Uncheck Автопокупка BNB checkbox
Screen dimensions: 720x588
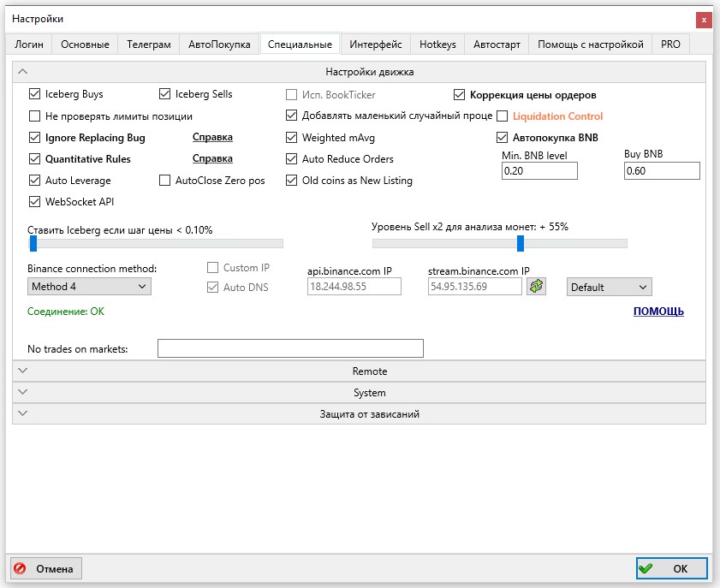pos(503,137)
